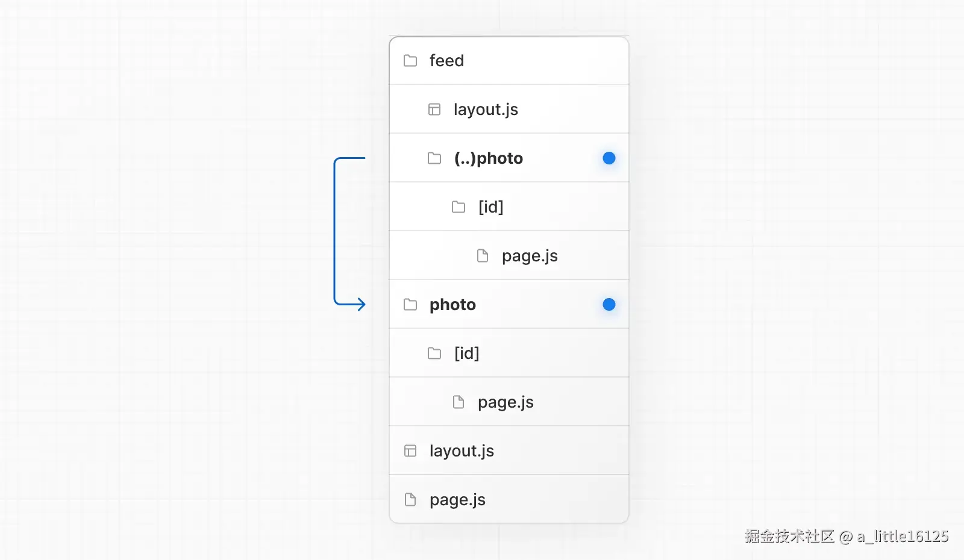Click the root-level layout.js layout icon
The width and height of the screenshot is (964, 560).
[410, 451]
